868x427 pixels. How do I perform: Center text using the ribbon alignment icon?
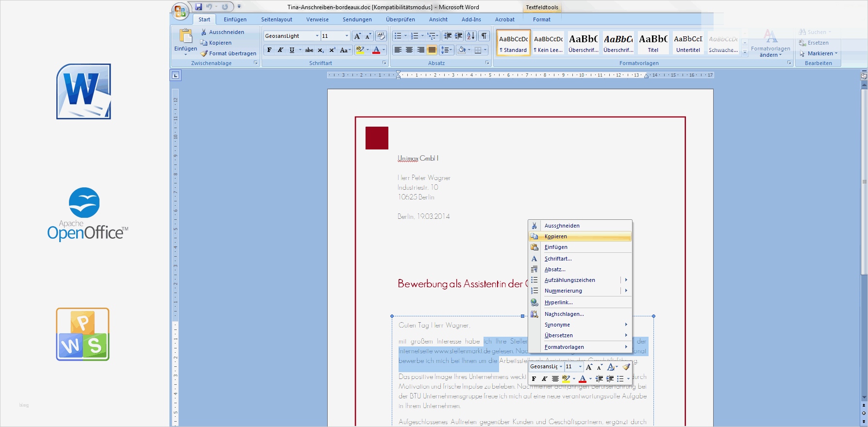[409, 50]
